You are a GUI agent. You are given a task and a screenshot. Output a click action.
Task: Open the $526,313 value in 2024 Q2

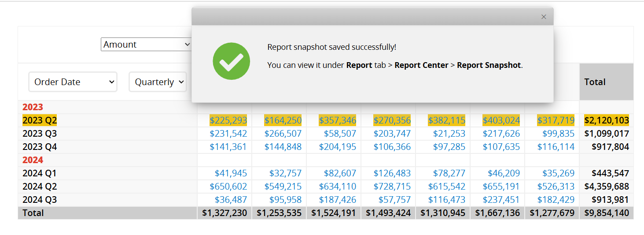pos(556,187)
